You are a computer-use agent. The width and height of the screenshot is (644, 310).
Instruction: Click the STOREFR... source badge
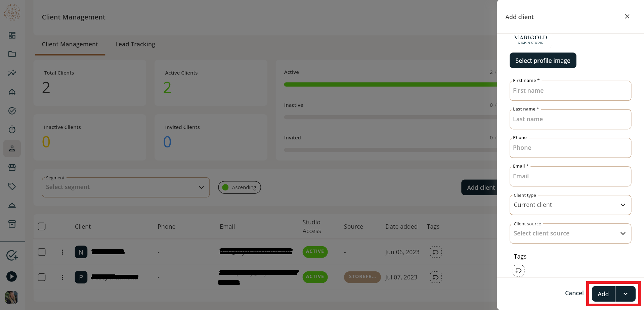(362, 277)
